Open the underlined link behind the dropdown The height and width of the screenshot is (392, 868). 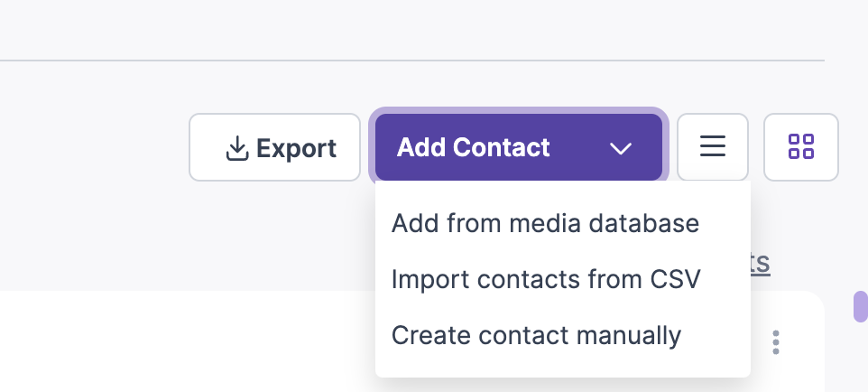760,262
